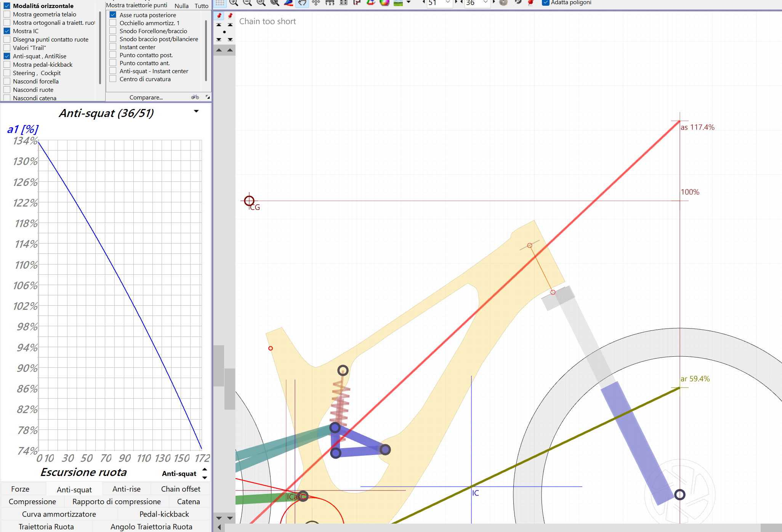
Task: Open the Traiettoria Ruota tab
Action: click(46, 527)
